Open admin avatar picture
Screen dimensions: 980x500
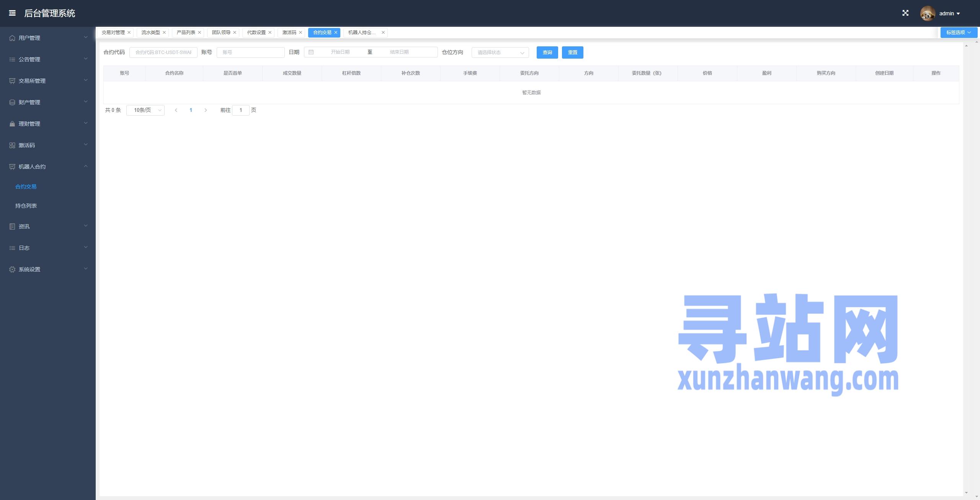pyautogui.click(x=928, y=13)
